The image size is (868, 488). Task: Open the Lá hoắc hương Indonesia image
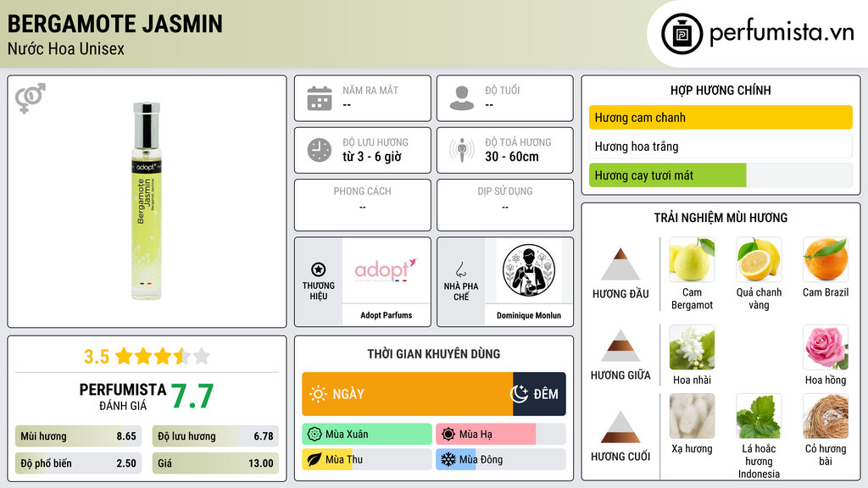click(x=759, y=416)
